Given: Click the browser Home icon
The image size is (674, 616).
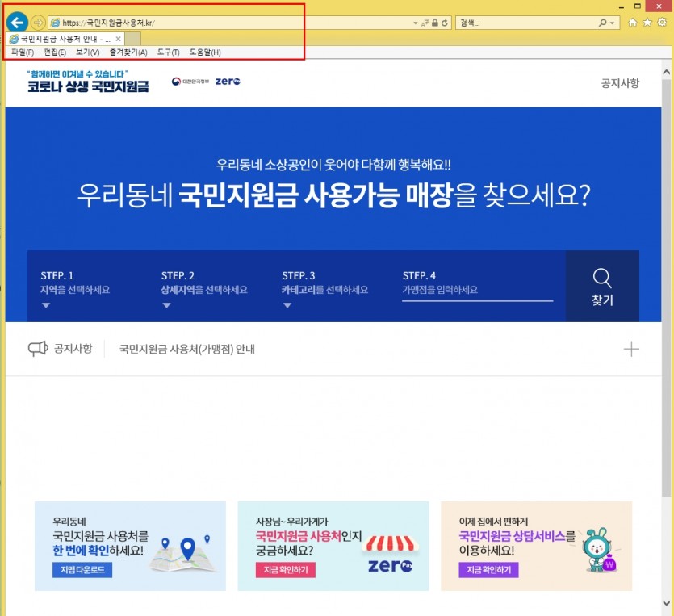Looking at the screenshot, I should (633, 23).
